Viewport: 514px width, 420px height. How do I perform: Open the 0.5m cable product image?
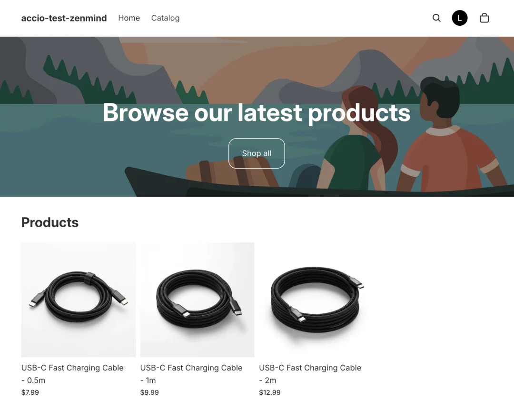[x=79, y=300]
